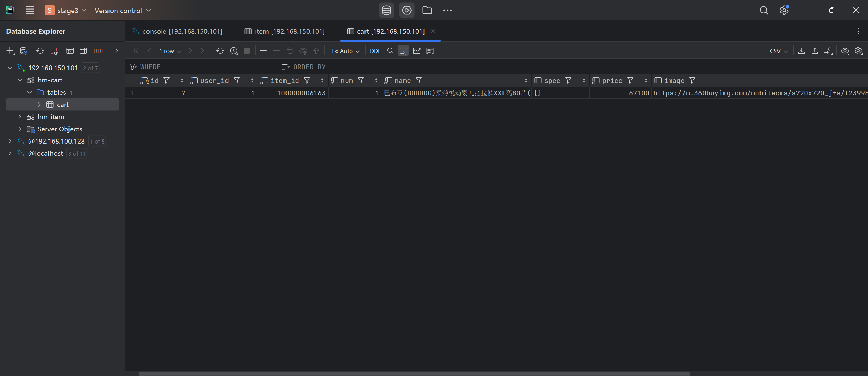Toggle the filter rows toolbar button
The image size is (868, 376).
(403, 51)
